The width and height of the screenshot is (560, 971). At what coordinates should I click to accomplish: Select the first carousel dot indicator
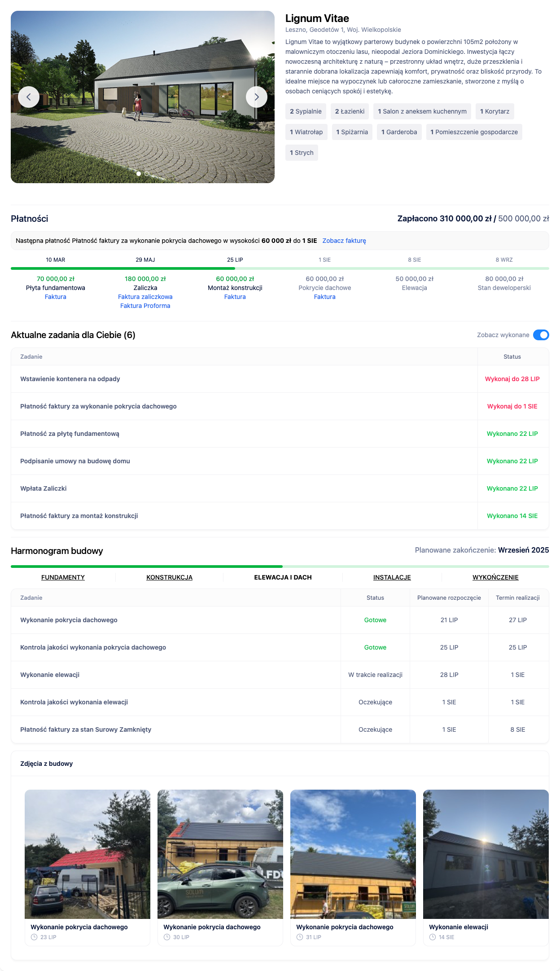point(139,174)
